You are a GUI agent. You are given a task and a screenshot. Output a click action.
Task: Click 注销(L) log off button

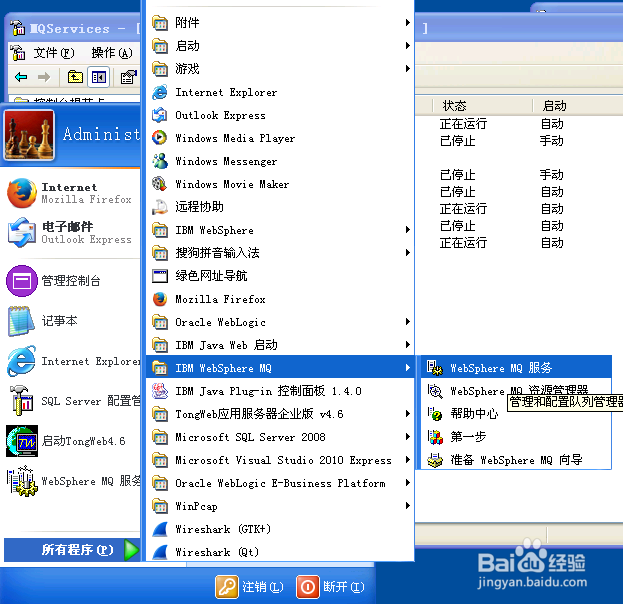[x=250, y=587]
